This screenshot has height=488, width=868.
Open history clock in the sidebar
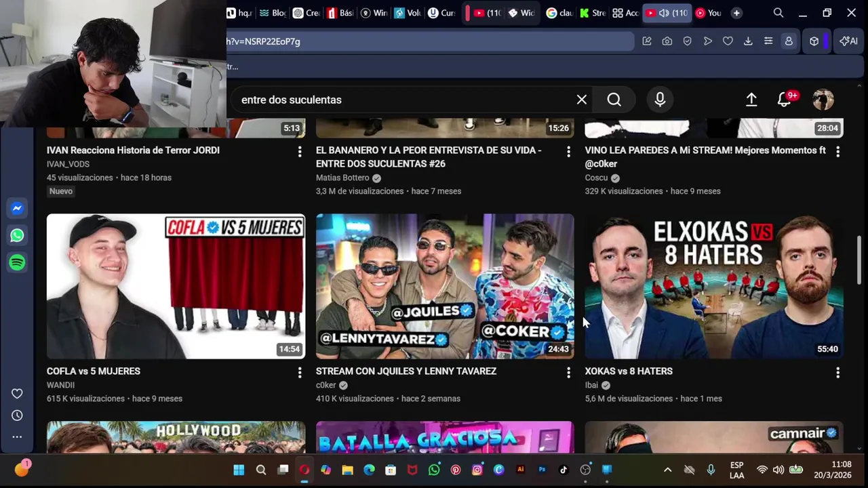[17, 415]
